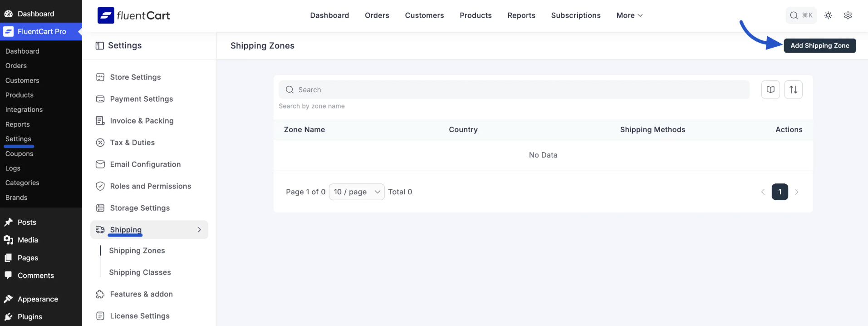868x326 pixels.
Task: Click the WordPress Dashboard gauge icon
Action: pyautogui.click(x=8, y=14)
